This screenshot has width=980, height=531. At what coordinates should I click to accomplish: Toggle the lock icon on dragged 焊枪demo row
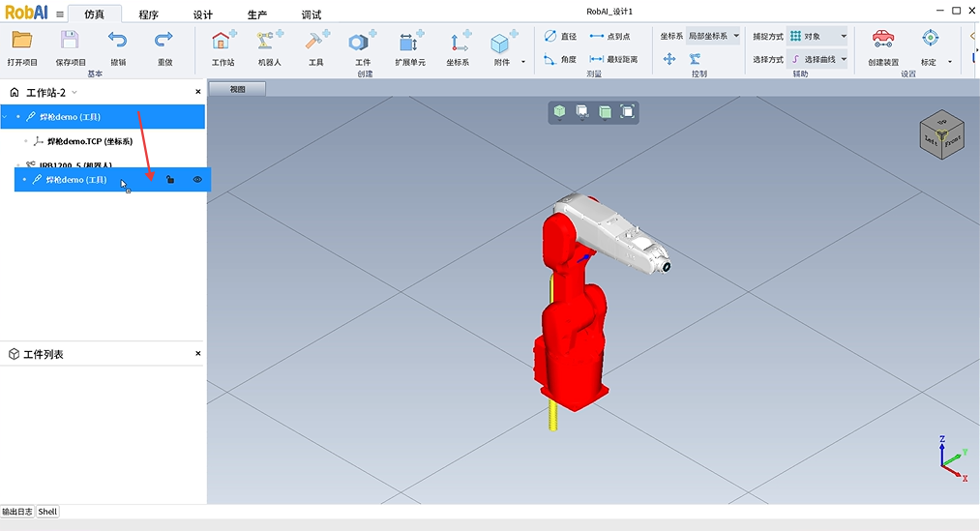click(x=170, y=180)
